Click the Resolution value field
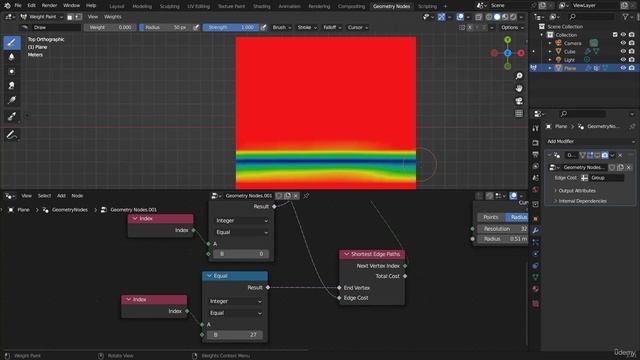Viewport: 640px width, 360px height. coord(502,229)
